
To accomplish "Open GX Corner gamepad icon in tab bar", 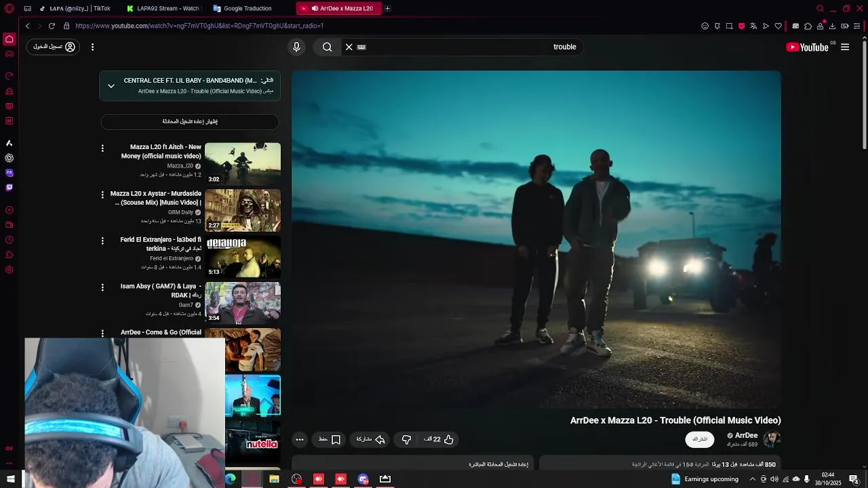I will tap(27, 9).
